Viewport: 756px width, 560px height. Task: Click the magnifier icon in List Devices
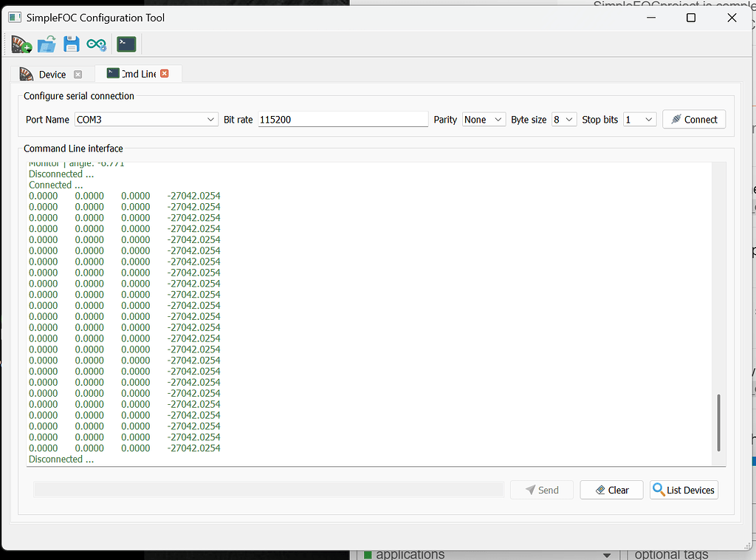coord(659,490)
